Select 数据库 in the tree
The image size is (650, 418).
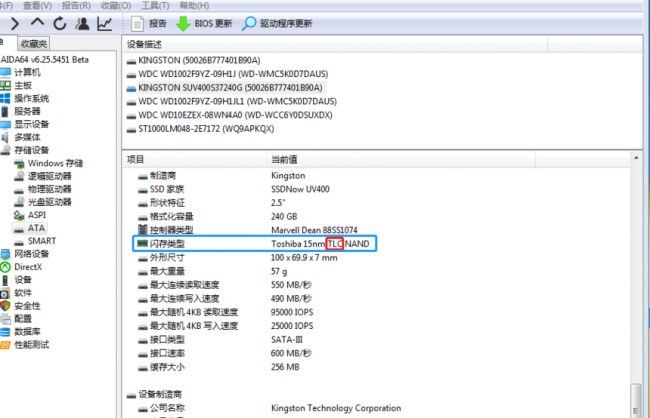(x=20, y=332)
